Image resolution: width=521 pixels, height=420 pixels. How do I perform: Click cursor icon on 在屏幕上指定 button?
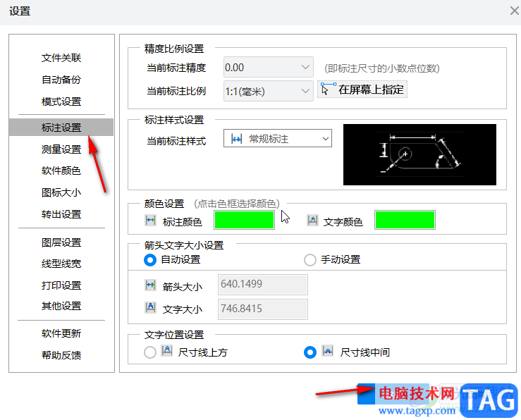(x=328, y=89)
